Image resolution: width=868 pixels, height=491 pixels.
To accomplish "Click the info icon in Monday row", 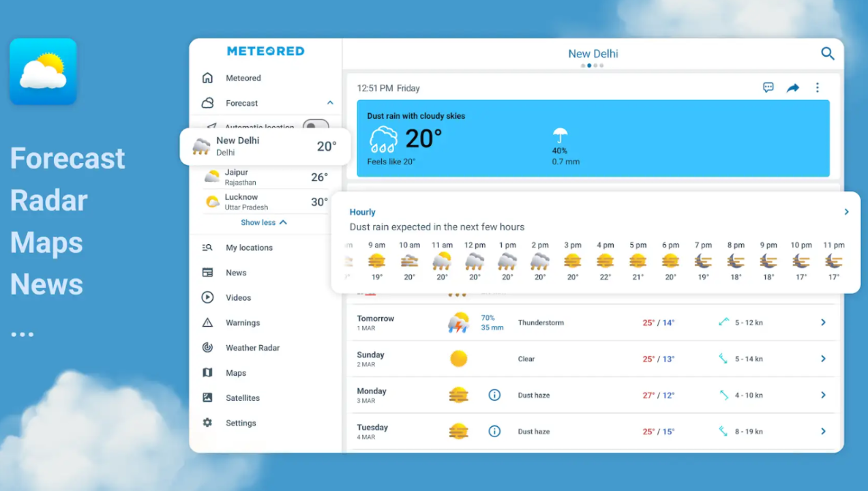I will click(494, 395).
